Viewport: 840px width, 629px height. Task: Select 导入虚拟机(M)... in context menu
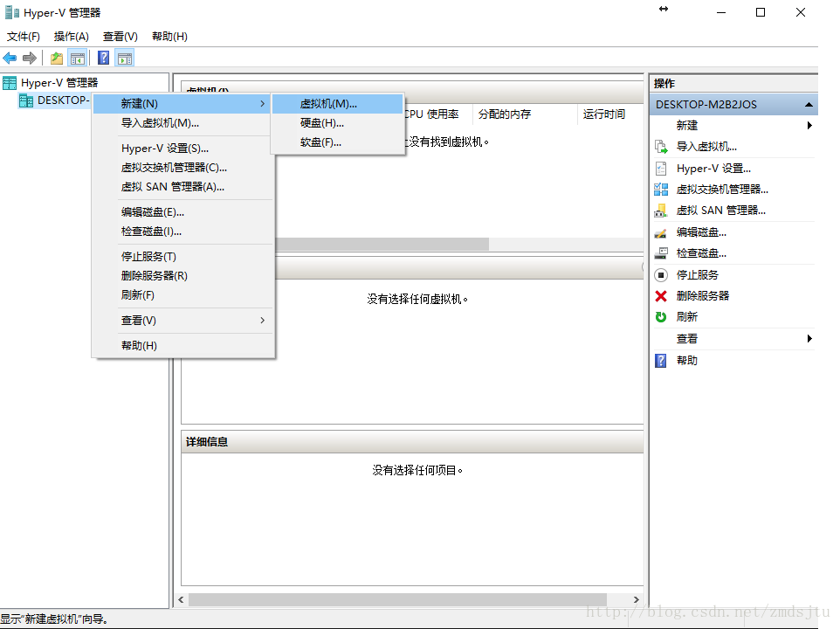(x=182, y=122)
